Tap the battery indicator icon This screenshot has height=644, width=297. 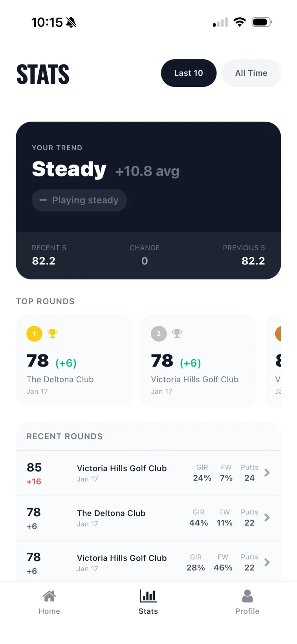[x=261, y=22]
